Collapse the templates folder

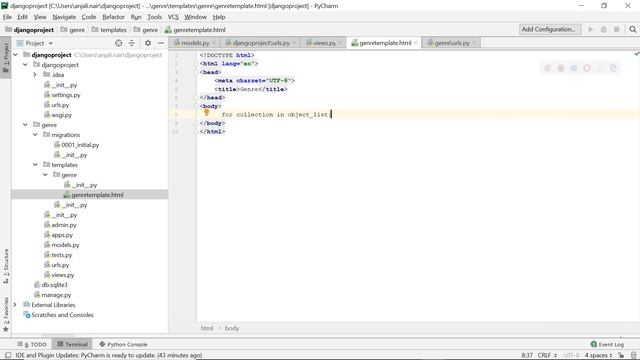(x=35, y=164)
